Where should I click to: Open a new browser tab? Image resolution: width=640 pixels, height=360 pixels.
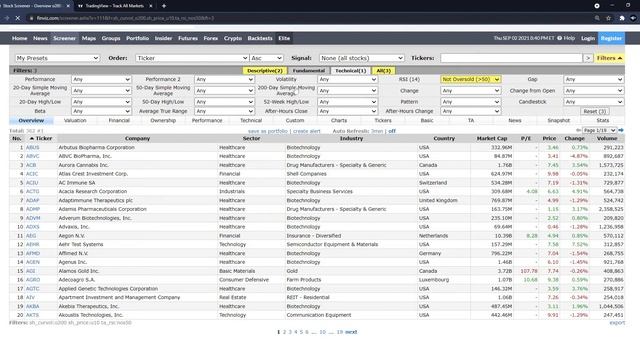pyautogui.click(x=164, y=6)
